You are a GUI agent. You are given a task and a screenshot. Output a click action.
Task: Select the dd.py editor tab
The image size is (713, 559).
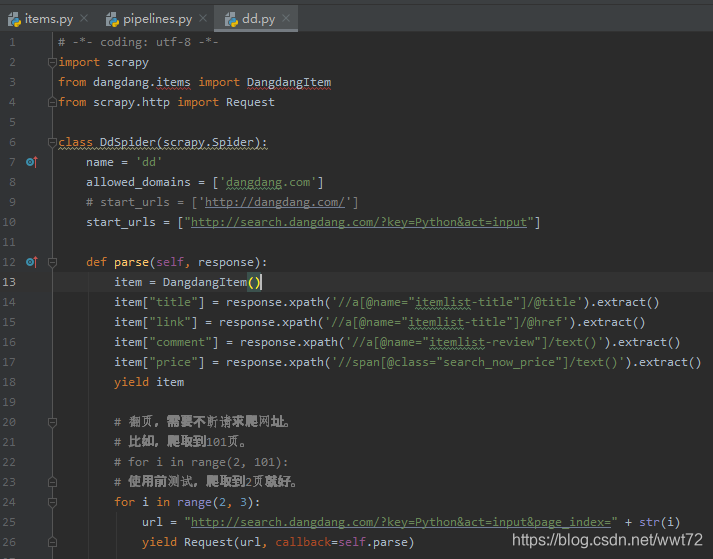point(258,19)
